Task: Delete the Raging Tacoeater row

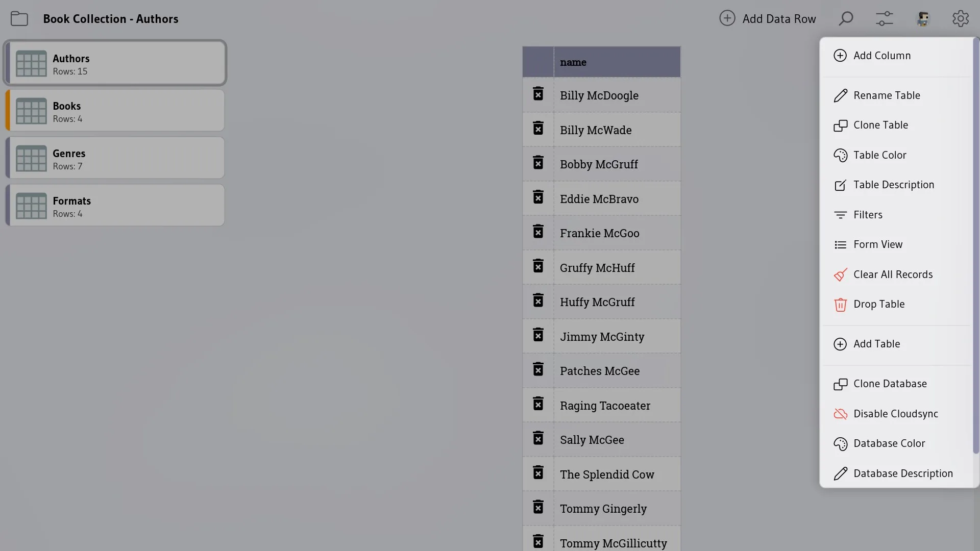Action: click(x=538, y=404)
